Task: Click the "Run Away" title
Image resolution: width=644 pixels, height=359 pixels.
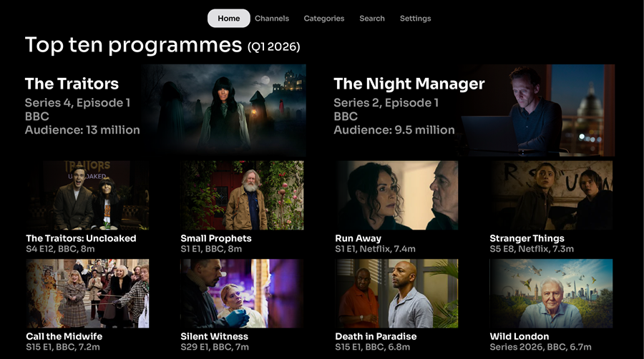Action: point(358,238)
